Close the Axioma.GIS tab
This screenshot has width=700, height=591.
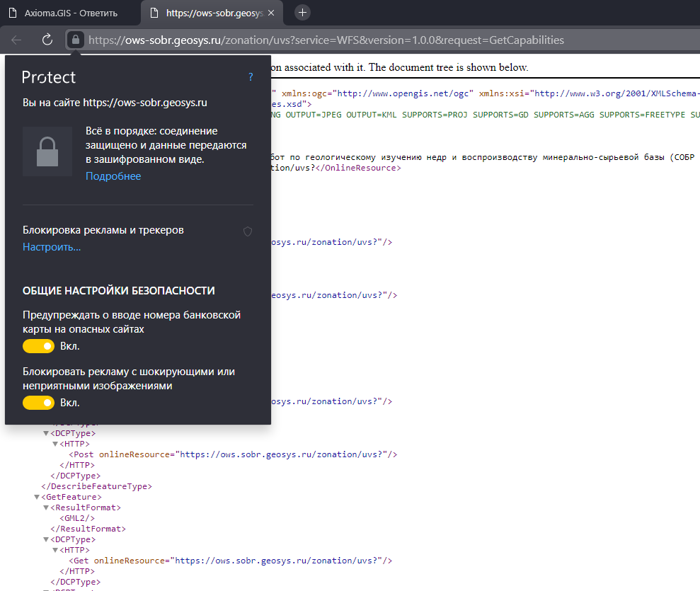(x=130, y=13)
